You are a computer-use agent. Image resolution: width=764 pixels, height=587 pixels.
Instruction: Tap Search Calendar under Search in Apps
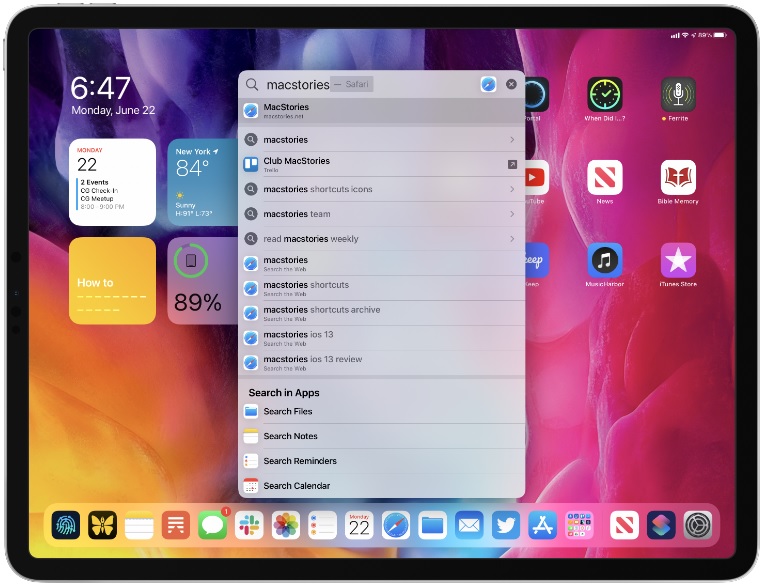(x=382, y=486)
